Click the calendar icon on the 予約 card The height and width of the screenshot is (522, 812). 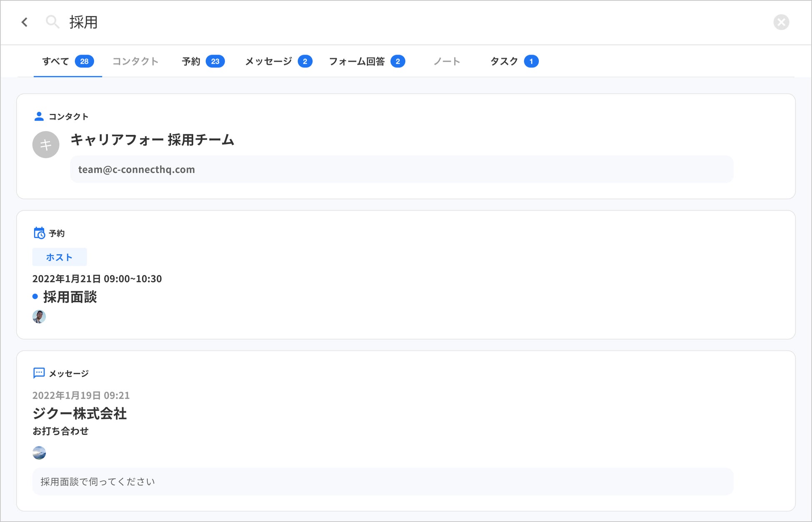pos(38,233)
